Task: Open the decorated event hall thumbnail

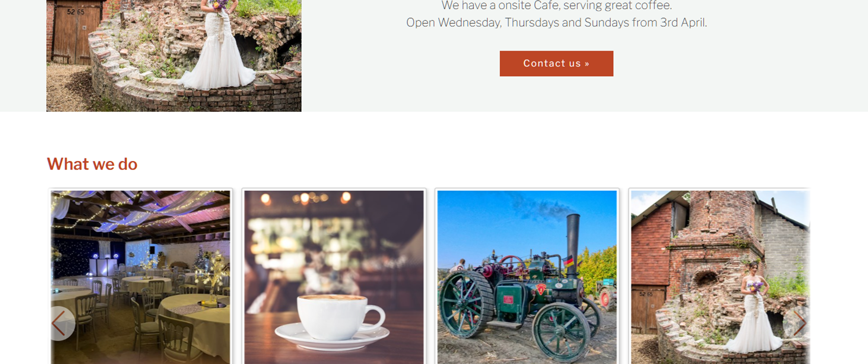Action: [x=140, y=277]
